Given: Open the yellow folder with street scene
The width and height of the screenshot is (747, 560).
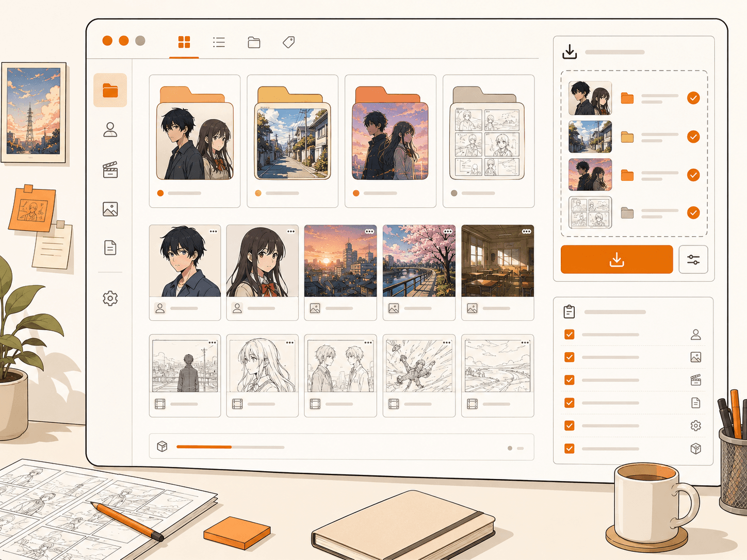Looking at the screenshot, I should pyautogui.click(x=293, y=141).
